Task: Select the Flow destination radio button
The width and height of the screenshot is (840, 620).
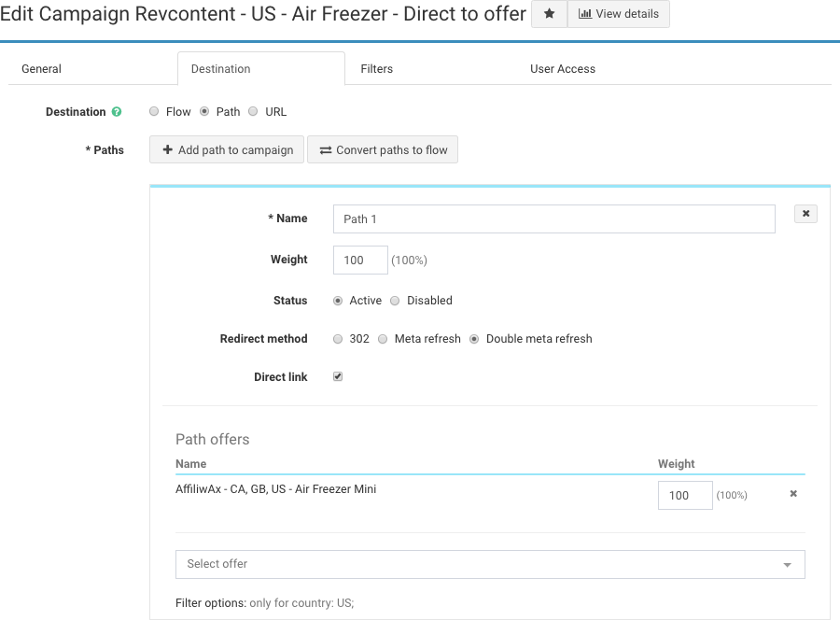Action: pos(154,111)
